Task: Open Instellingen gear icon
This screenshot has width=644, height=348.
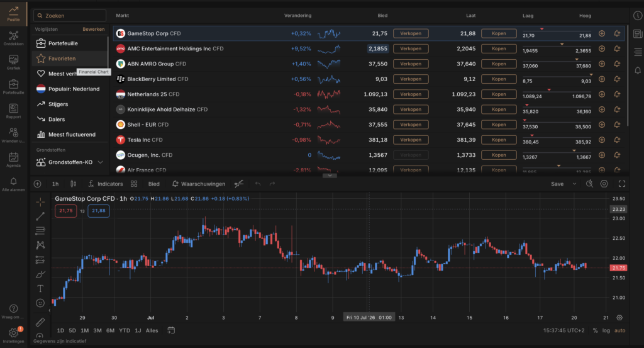Action: click(x=13, y=335)
